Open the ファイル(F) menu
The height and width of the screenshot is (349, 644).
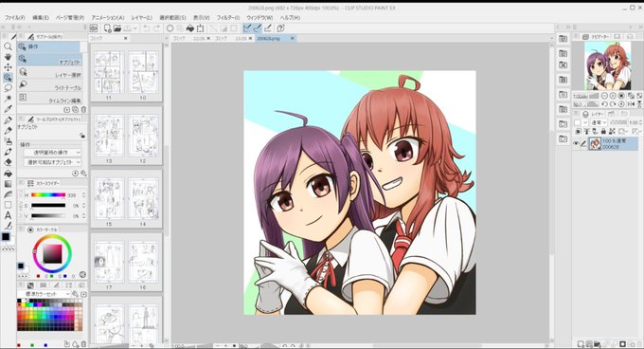(x=14, y=18)
